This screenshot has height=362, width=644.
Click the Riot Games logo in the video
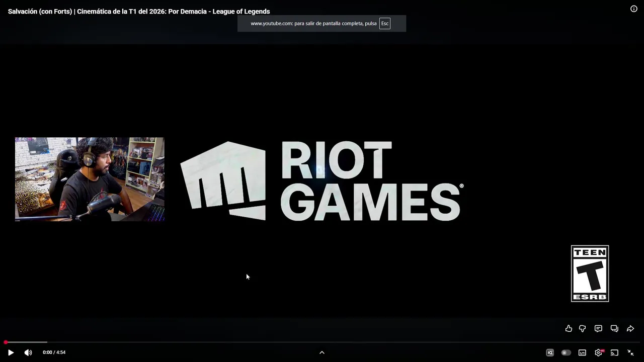322,181
